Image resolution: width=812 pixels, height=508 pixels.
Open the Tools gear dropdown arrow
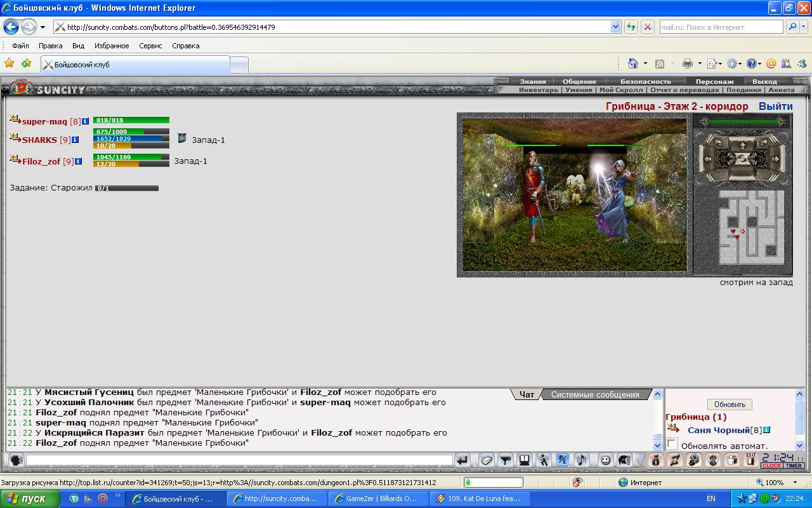740,63
